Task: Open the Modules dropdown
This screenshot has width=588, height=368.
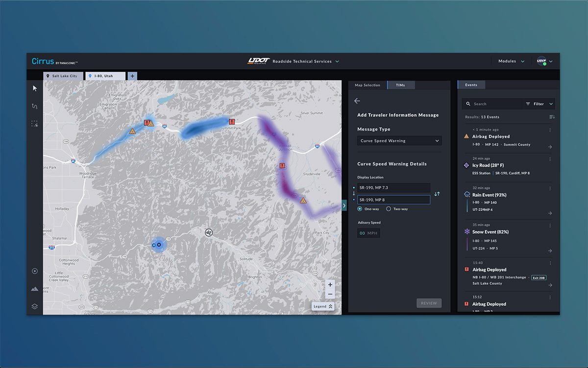Action: tap(511, 61)
